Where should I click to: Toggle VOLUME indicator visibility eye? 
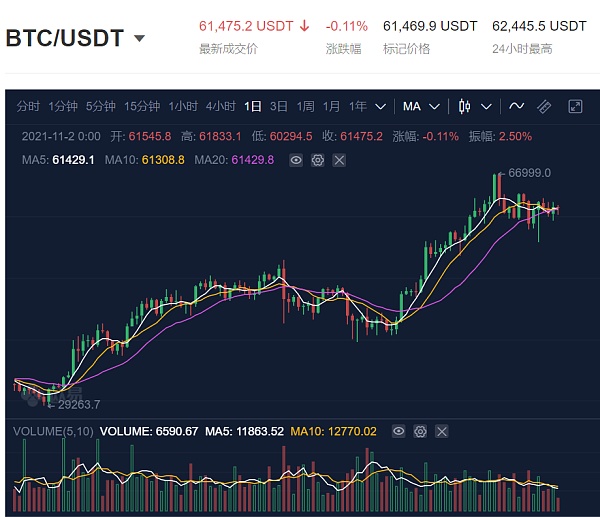tap(399, 431)
